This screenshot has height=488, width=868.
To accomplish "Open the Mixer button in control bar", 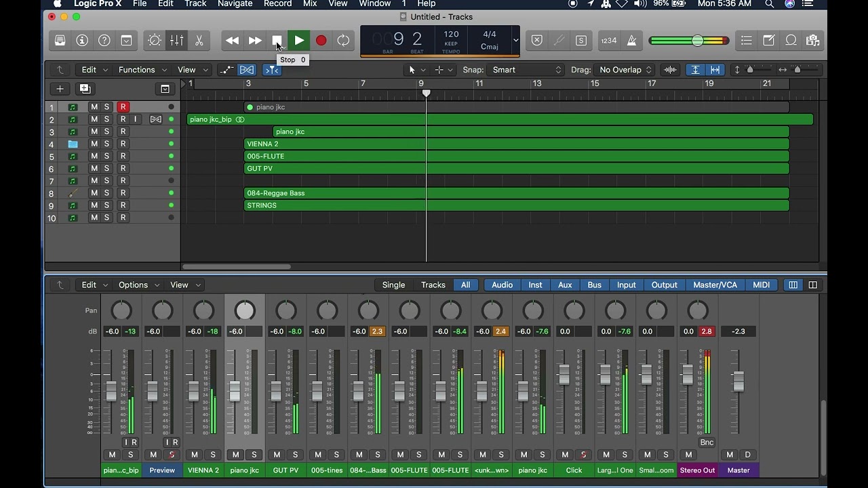I will (176, 41).
